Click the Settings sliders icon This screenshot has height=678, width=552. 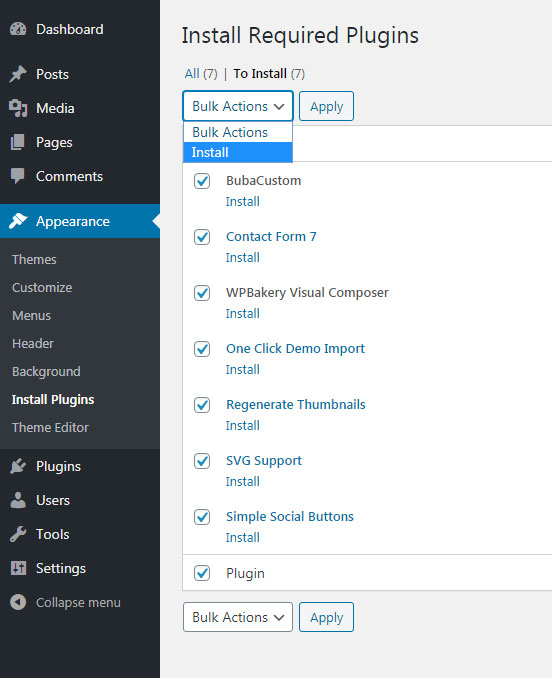[x=18, y=568]
